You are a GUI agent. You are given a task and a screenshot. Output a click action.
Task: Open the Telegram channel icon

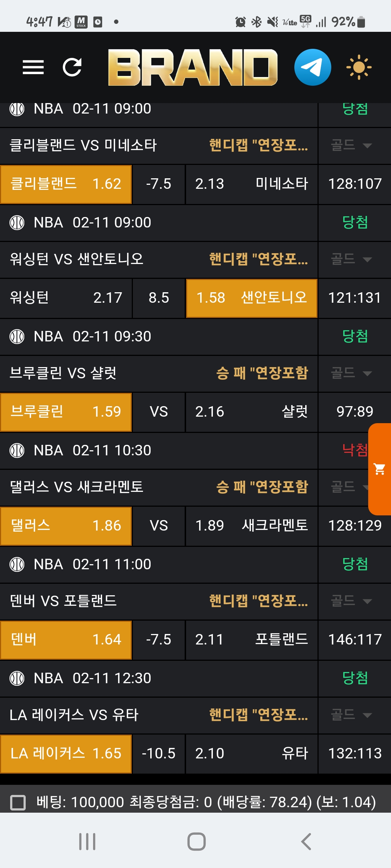[312, 67]
